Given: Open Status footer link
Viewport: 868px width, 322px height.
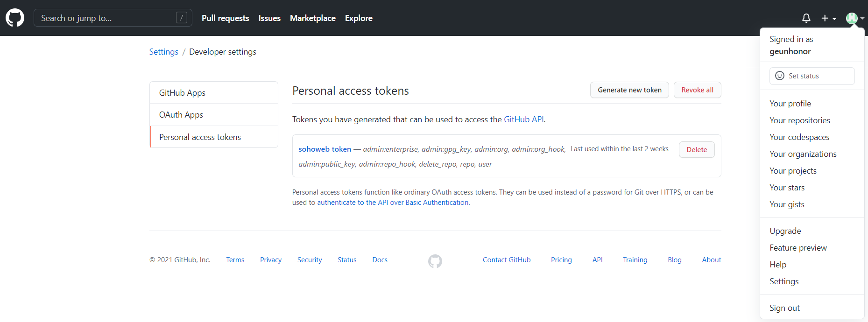Looking at the screenshot, I should tap(347, 260).
